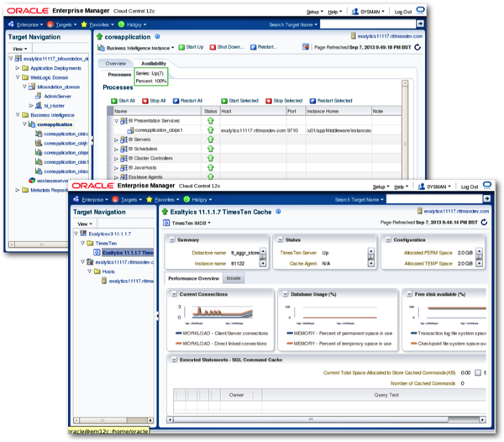
Task: Select TimesTen folder in front navigation tree
Action: point(106,244)
